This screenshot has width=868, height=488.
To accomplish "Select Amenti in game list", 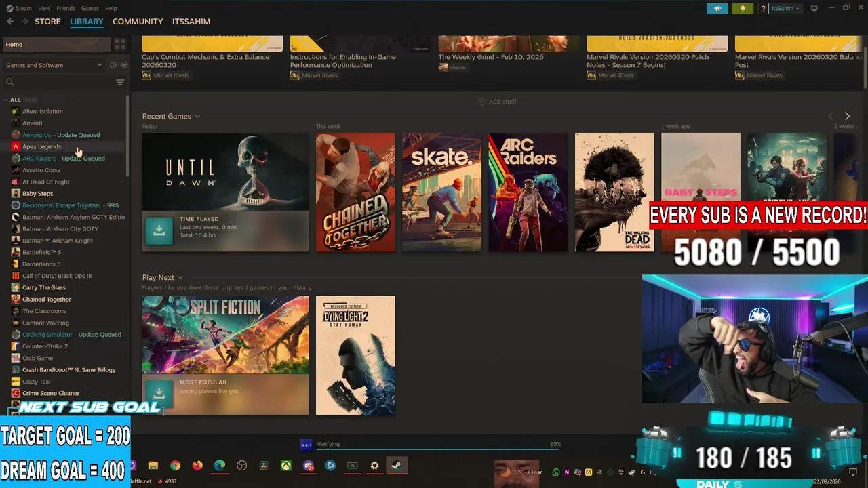I will (x=32, y=123).
